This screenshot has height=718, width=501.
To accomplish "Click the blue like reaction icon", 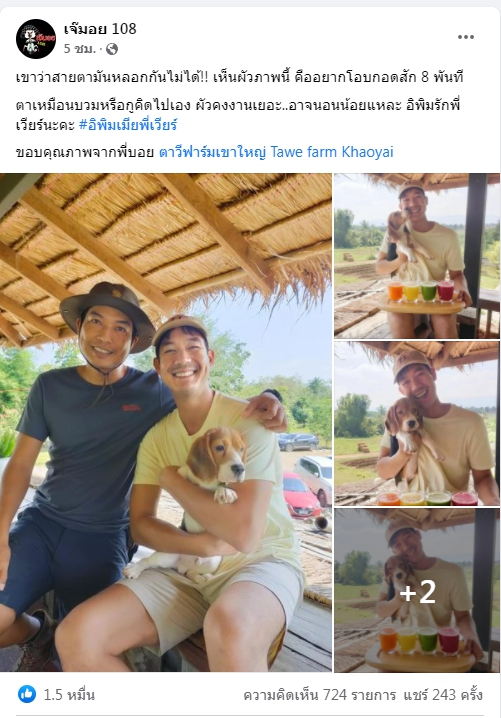I will [27, 695].
